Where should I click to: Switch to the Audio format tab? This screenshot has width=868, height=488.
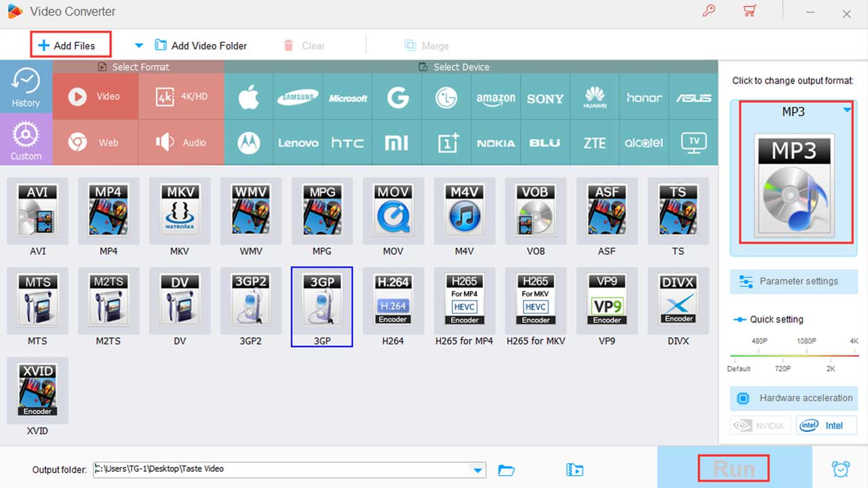[x=182, y=142]
